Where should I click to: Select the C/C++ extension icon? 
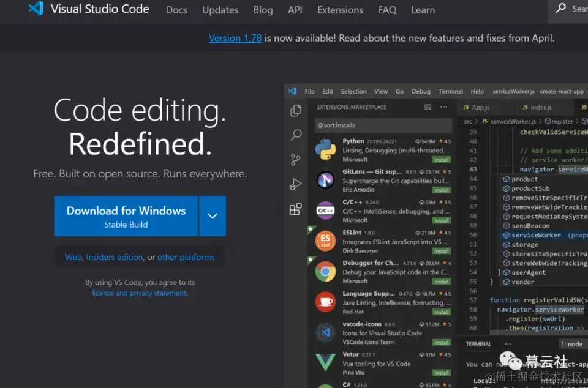click(325, 211)
